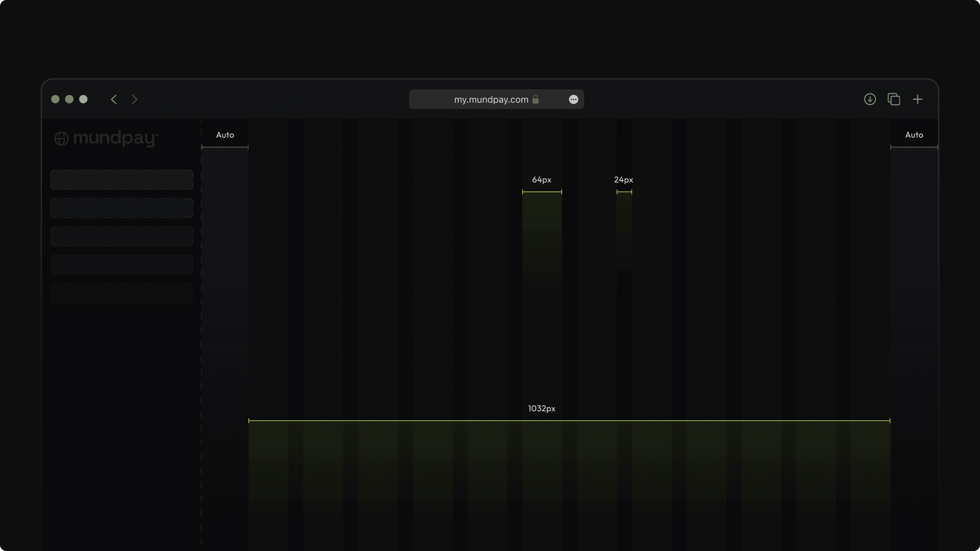Open the right column Auto width setting
Viewport: 980px width, 551px height.
pos(915,135)
